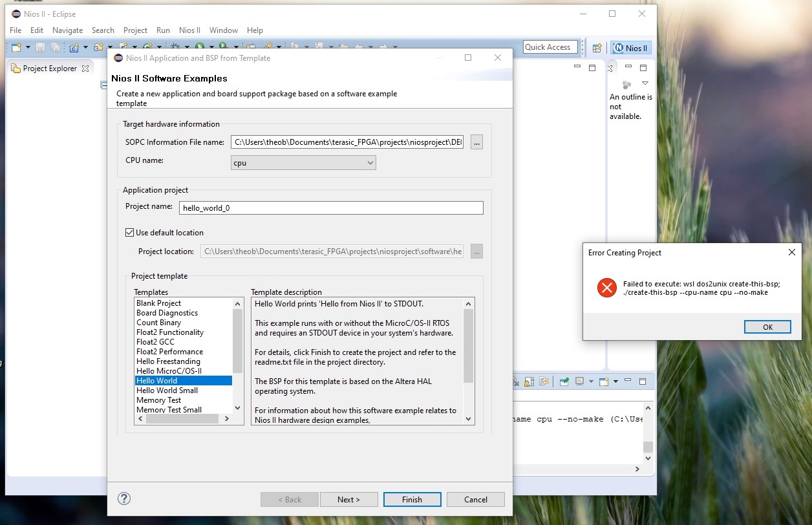
Task: Click the Quick Access search field
Action: click(x=550, y=47)
